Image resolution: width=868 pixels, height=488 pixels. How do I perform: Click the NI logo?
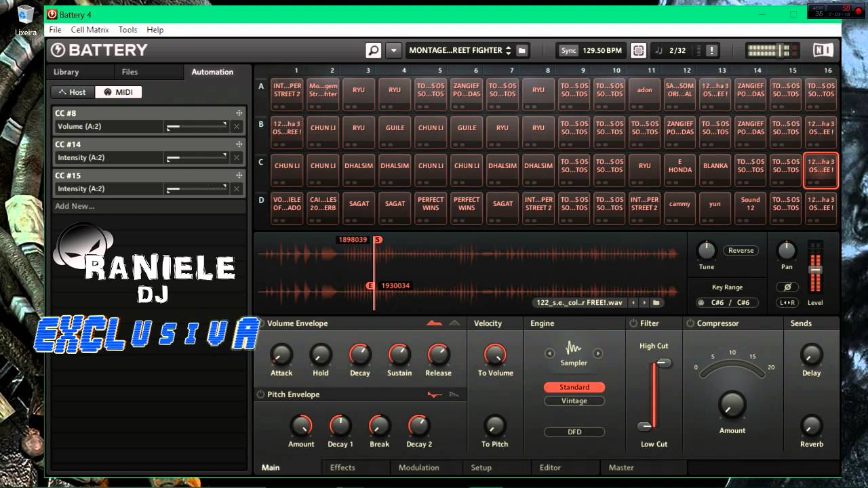coord(823,50)
